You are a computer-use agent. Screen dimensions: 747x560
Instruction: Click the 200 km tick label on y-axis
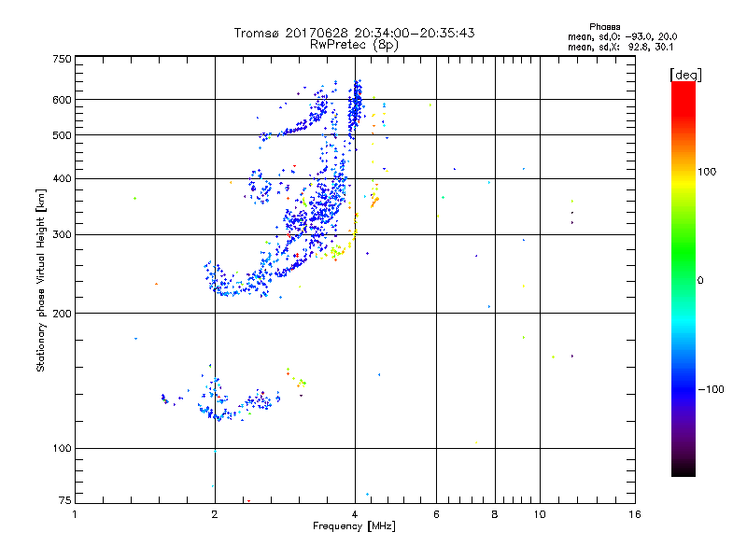pos(62,314)
